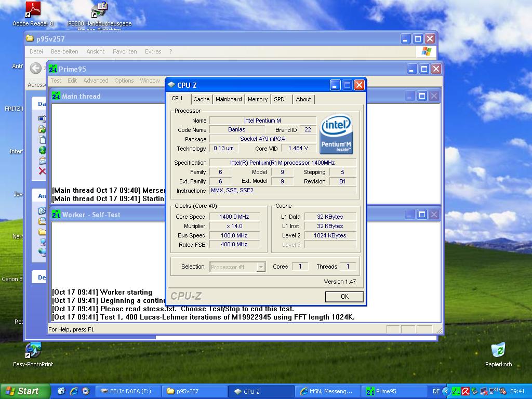Open the Processor #1 selection dropdown
This screenshot has width=532, height=399.
click(x=261, y=267)
